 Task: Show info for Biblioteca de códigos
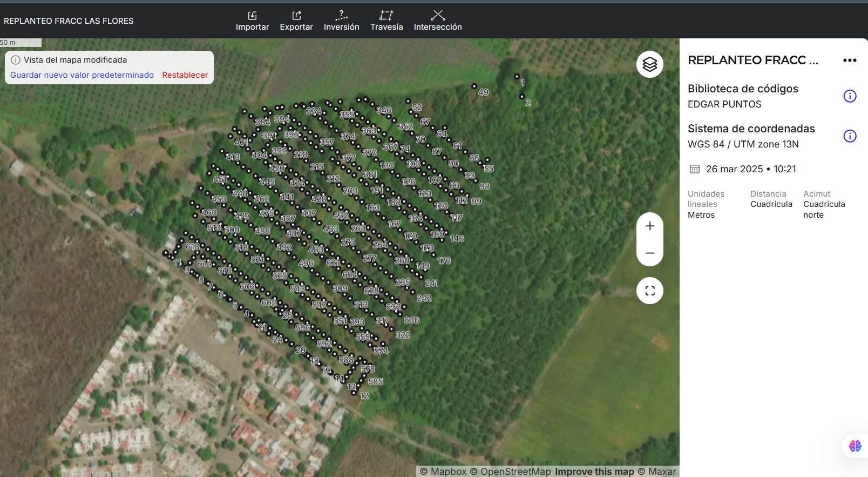850,96
